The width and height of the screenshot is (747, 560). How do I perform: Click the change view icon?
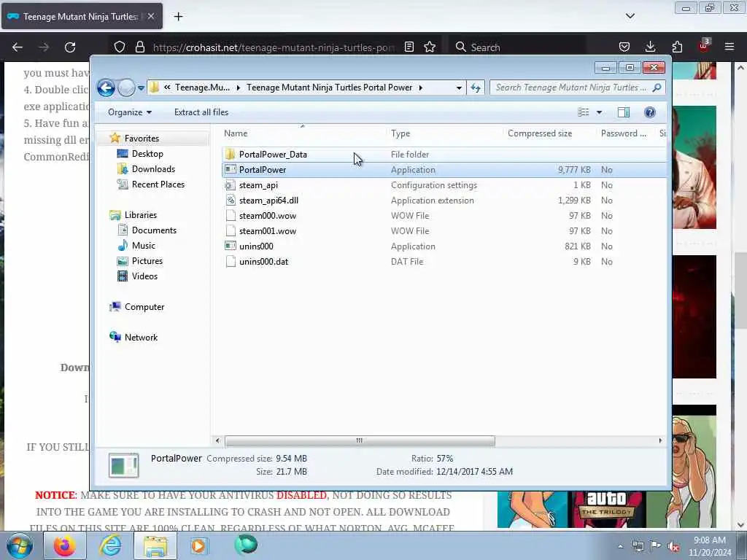[583, 112]
